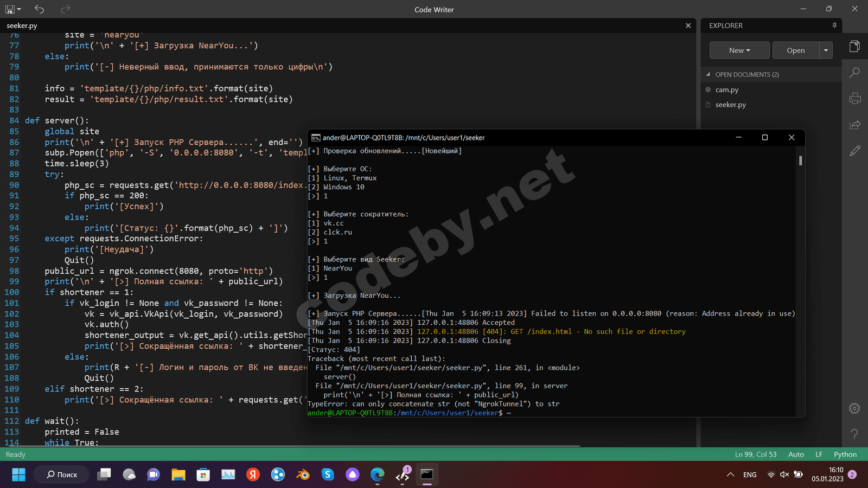Select cam.py in Open Documents
Image resolution: width=868 pixels, height=488 pixels.
point(727,89)
